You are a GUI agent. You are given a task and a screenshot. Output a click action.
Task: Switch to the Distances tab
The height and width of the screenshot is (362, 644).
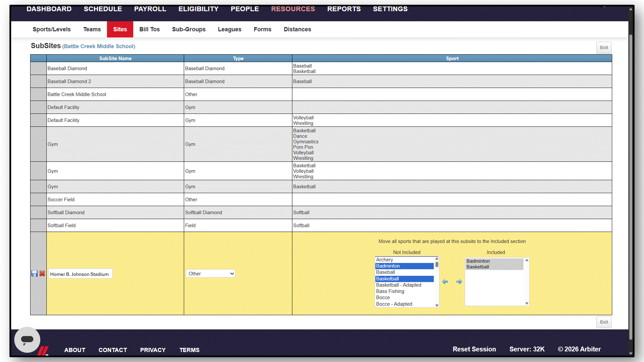point(298,29)
